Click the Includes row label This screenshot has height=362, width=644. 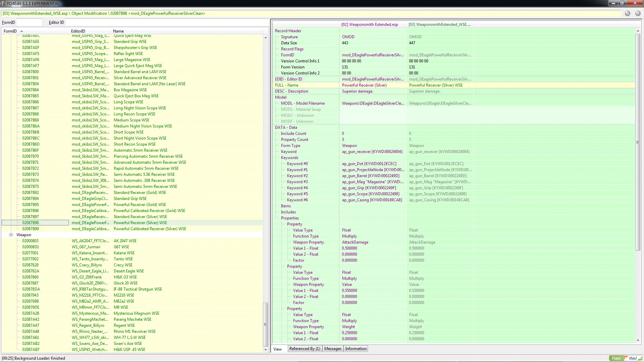(288, 212)
